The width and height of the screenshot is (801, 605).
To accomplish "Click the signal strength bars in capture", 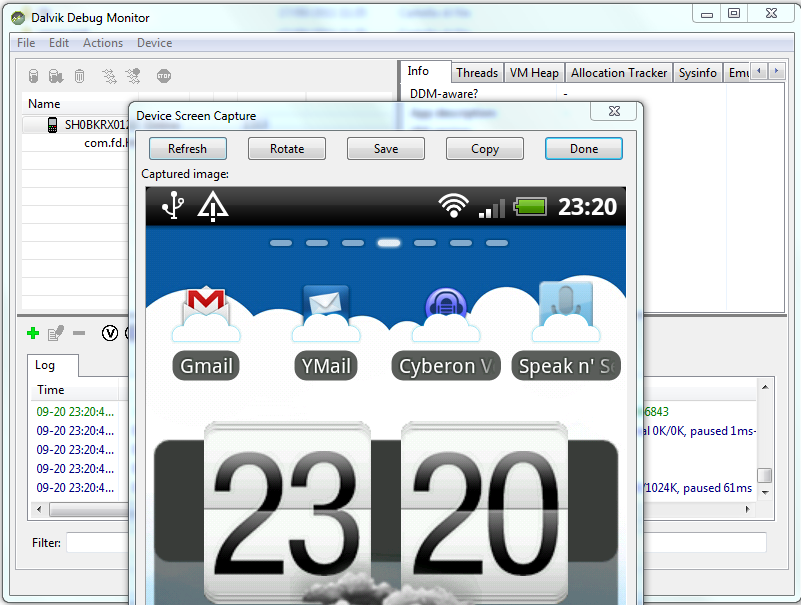I will point(491,208).
